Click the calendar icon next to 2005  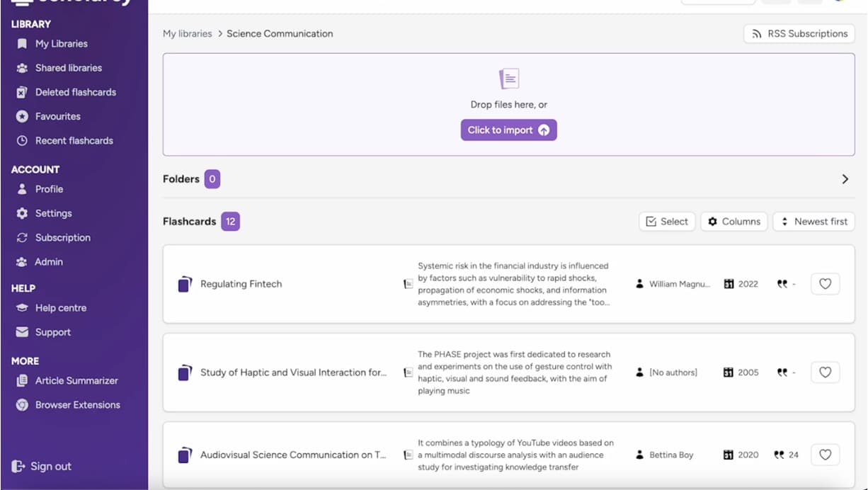(729, 372)
